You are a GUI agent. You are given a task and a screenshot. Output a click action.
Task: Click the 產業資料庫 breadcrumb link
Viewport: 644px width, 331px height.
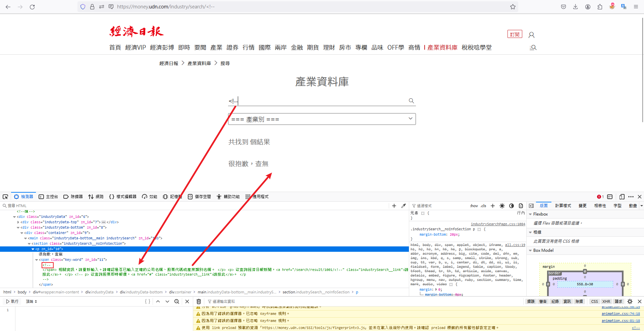click(199, 63)
